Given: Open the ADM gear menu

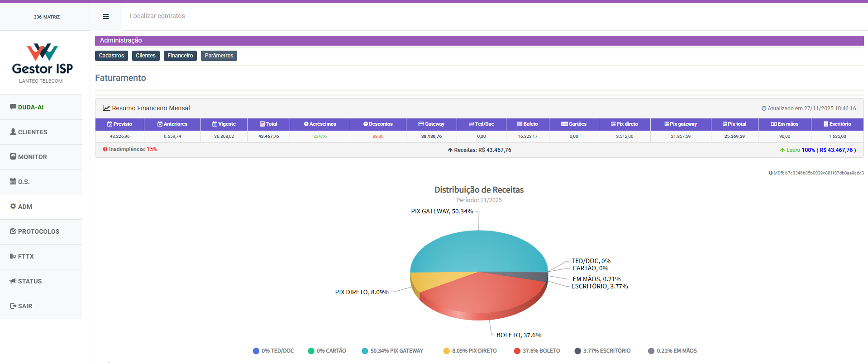Looking at the screenshot, I should click(25, 207).
